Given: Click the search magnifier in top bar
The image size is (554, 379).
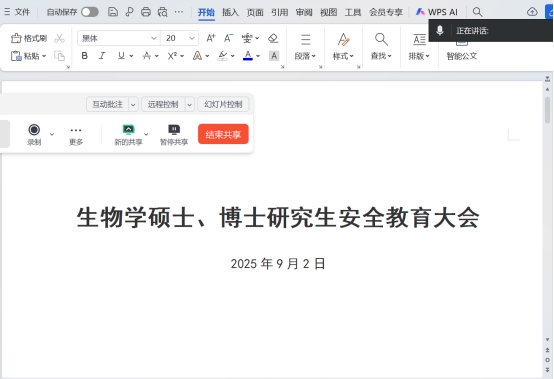Looking at the screenshot, I should click(x=478, y=12).
